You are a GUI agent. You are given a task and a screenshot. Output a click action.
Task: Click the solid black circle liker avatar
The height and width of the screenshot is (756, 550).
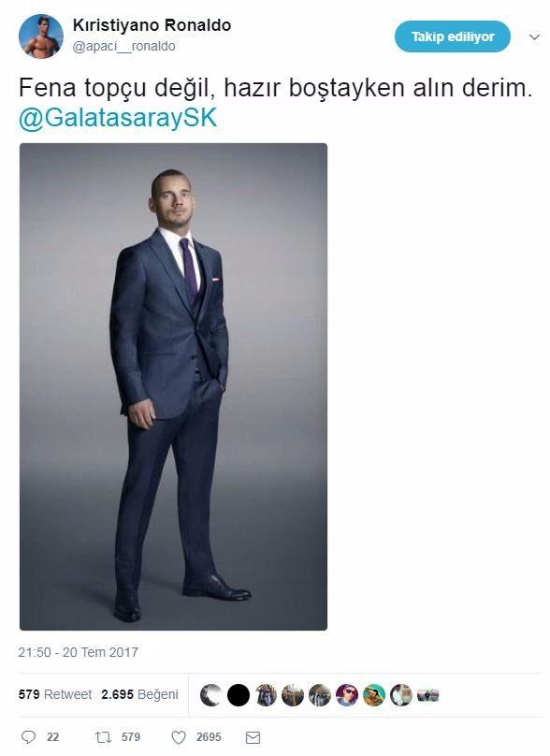(239, 695)
